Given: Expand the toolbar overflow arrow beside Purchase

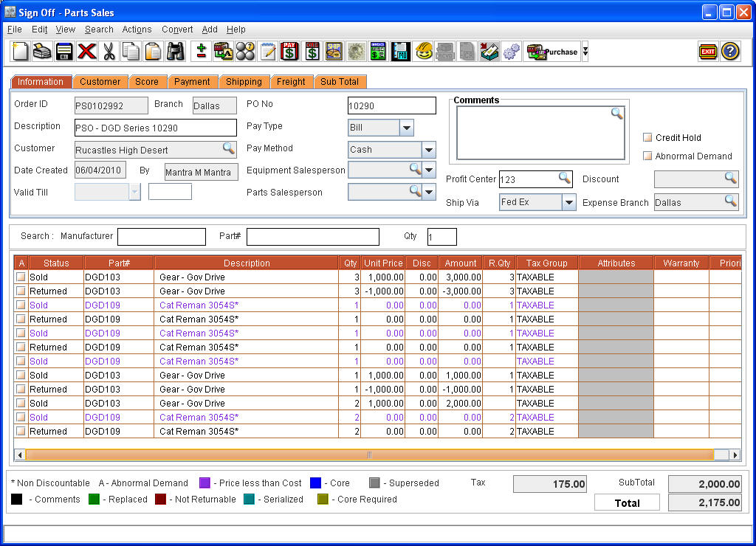Looking at the screenshot, I should tap(585, 52).
